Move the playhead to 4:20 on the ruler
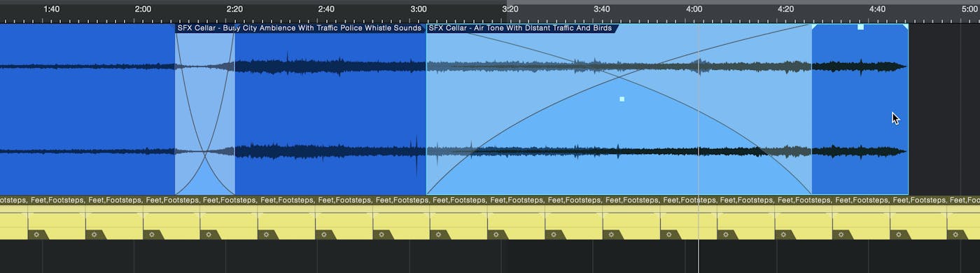This screenshot has width=980, height=273. pos(785,9)
